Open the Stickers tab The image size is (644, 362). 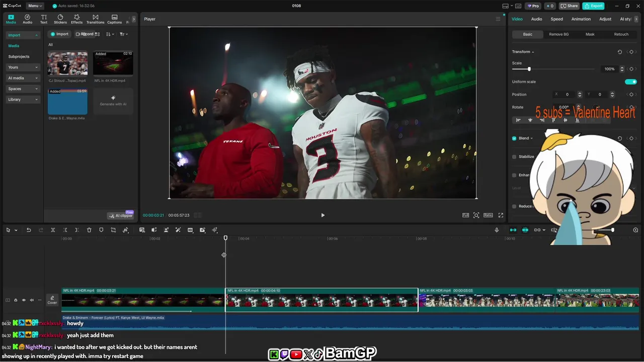click(60, 19)
